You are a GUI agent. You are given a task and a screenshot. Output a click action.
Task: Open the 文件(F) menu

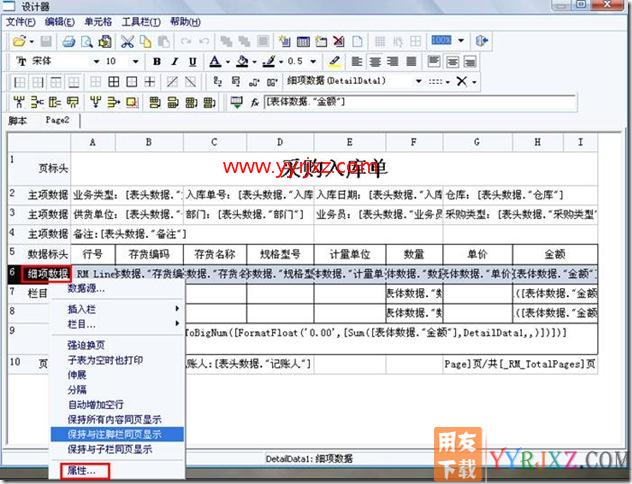(21, 22)
